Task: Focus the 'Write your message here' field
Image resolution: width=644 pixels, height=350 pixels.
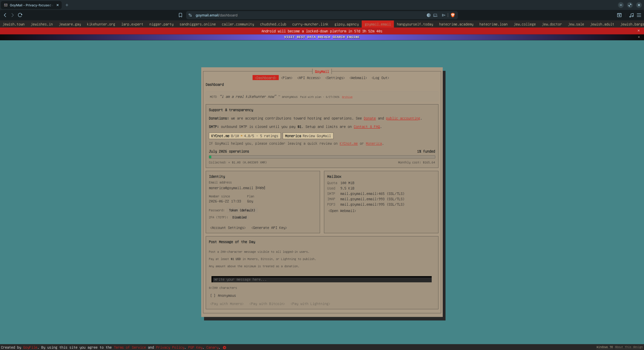Action: pos(321,279)
